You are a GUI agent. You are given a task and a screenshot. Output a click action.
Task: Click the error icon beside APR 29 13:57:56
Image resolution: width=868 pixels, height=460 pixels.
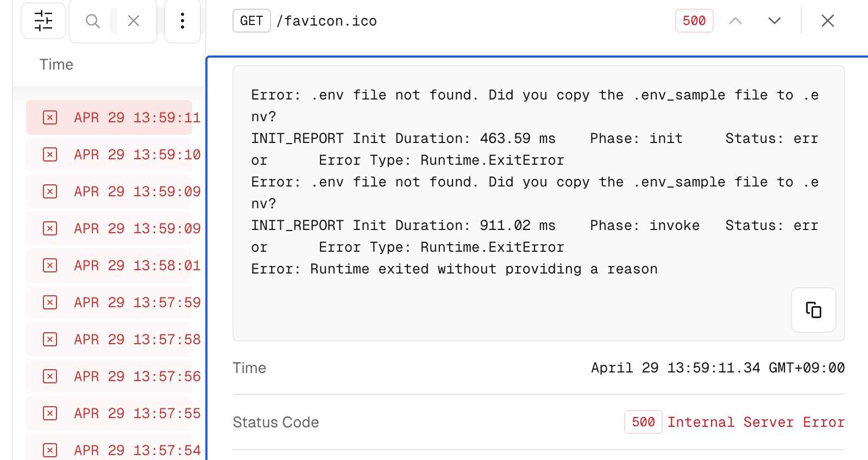(x=49, y=376)
